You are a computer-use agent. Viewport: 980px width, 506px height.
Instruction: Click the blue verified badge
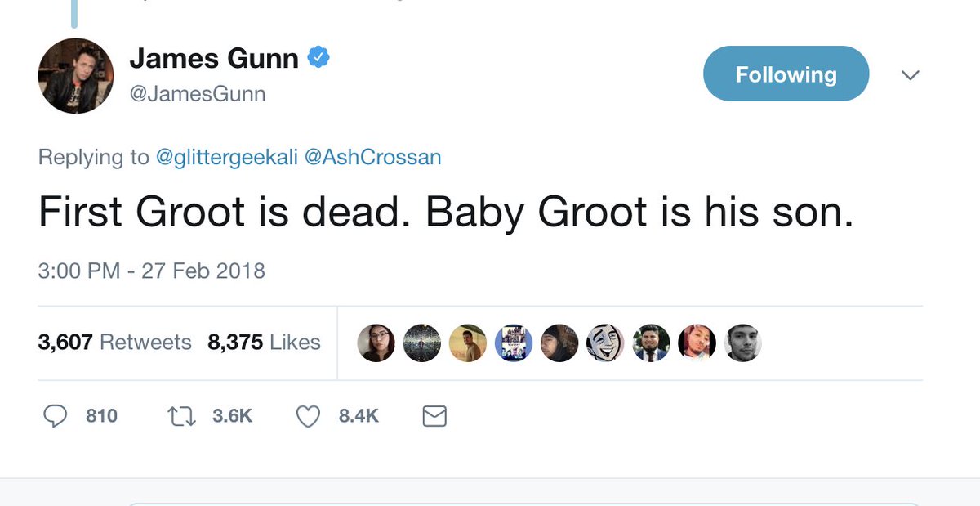[x=318, y=58]
